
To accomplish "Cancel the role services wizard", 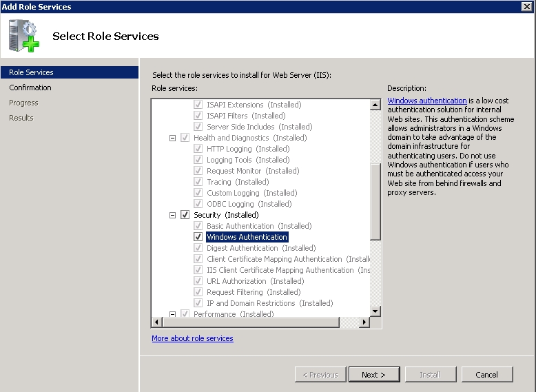I will pyautogui.click(x=486, y=375).
